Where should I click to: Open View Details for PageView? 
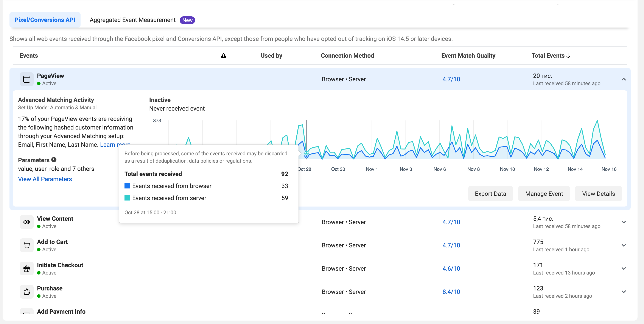click(x=598, y=194)
